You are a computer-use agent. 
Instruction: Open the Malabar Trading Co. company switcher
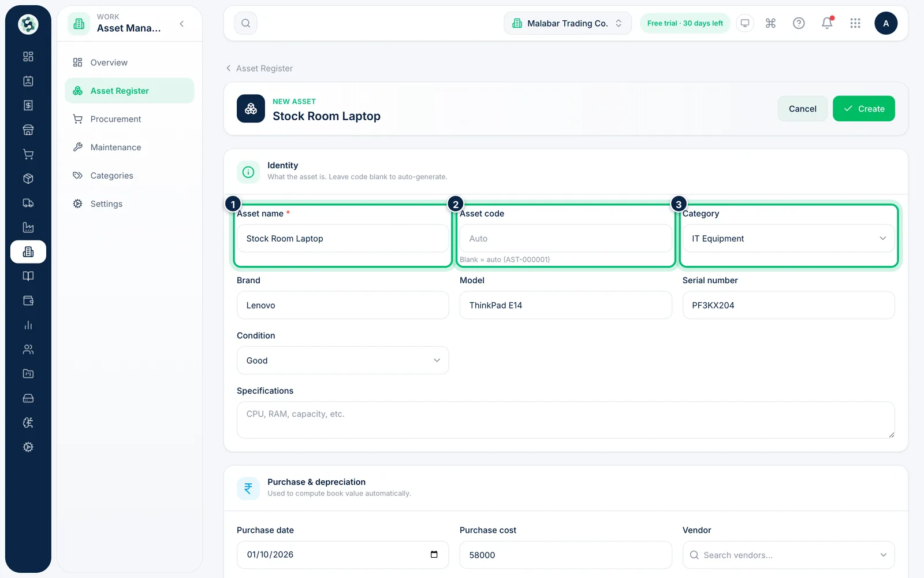[x=568, y=23]
